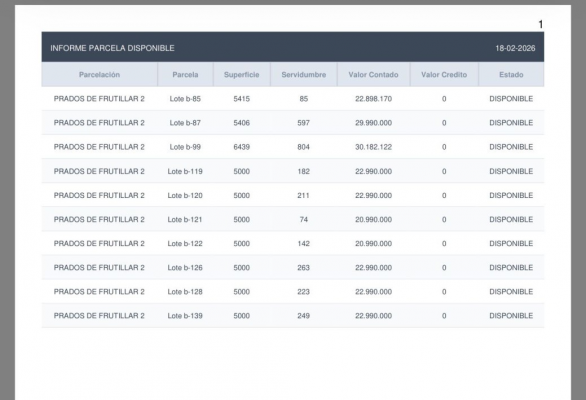Select the Lote b-85 cell
The width and height of the screenshot is (586, 400).
(185, 99)
